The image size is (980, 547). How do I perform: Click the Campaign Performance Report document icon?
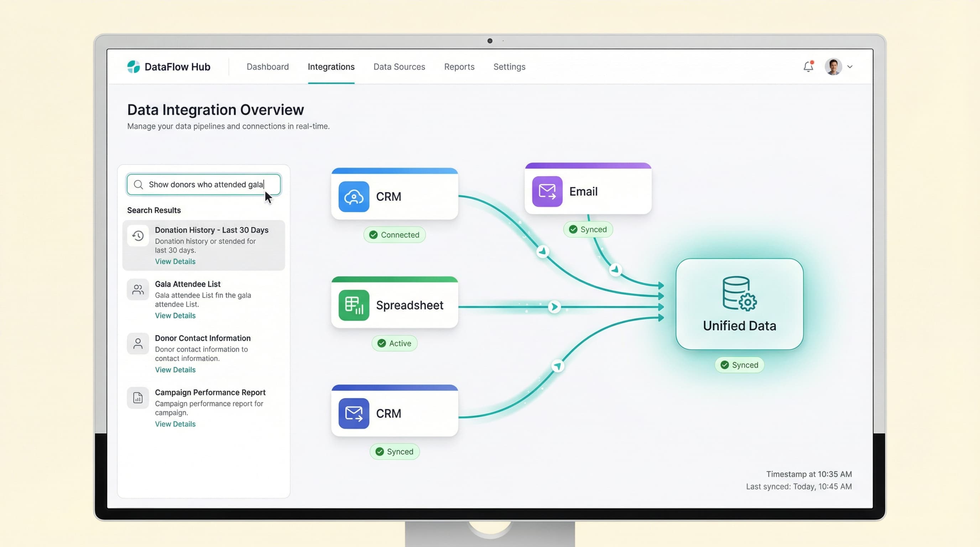click(138, 397)
